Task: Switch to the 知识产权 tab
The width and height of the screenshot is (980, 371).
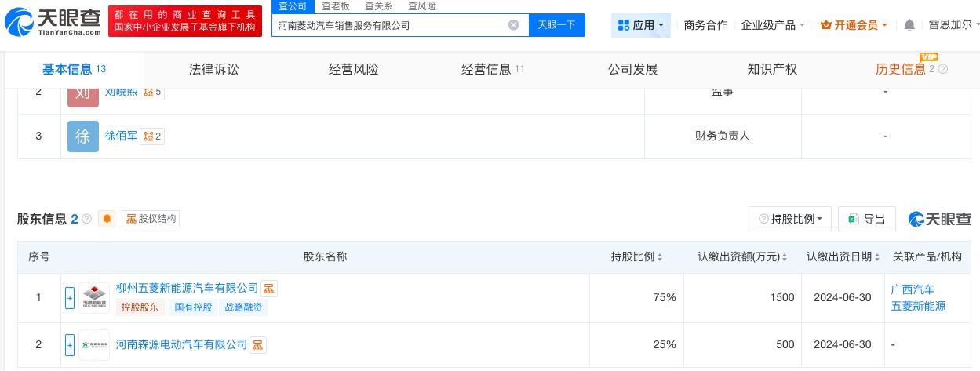Action: [x=772, y=69]
